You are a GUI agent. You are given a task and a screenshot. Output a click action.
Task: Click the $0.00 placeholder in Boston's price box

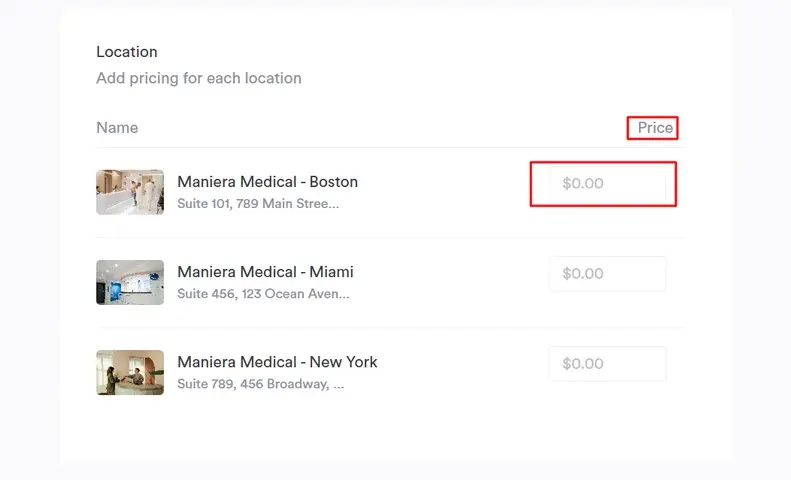click(583, 184)
